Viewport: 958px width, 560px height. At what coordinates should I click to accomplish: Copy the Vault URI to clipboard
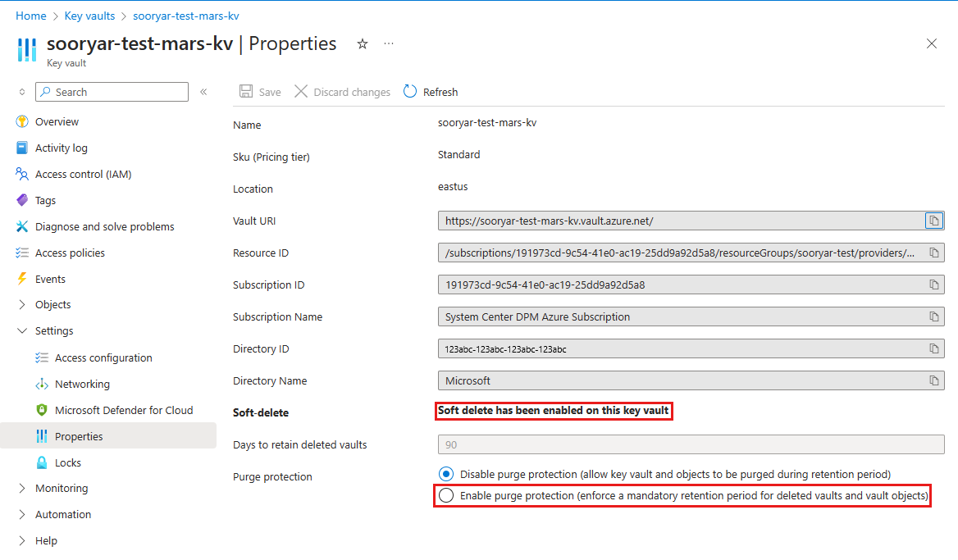933,221
